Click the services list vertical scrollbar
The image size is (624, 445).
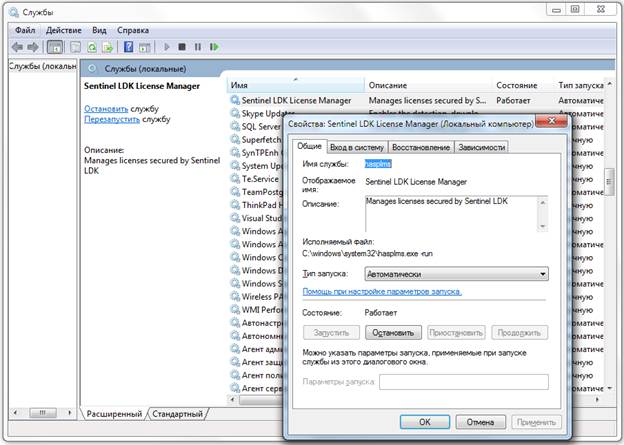click(608, 250)
